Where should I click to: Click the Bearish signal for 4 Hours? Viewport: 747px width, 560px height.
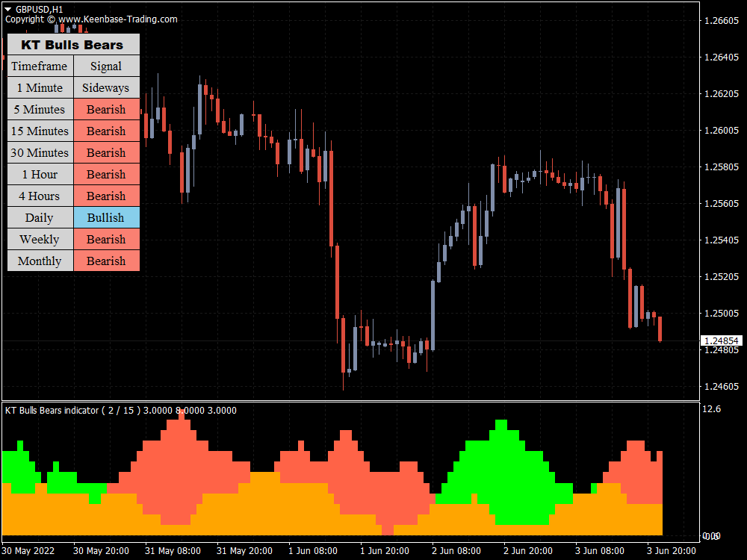click(107, 196)
